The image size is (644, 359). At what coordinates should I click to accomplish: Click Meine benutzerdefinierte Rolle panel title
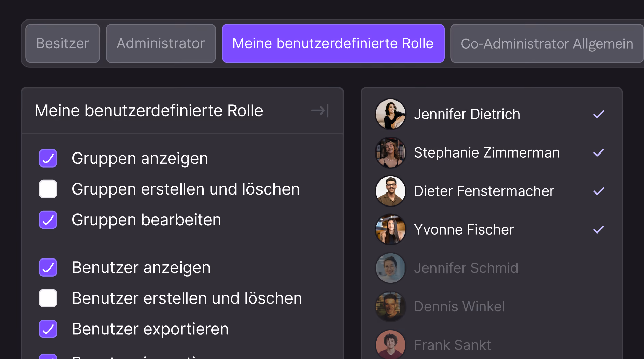[x=149, y=110]
